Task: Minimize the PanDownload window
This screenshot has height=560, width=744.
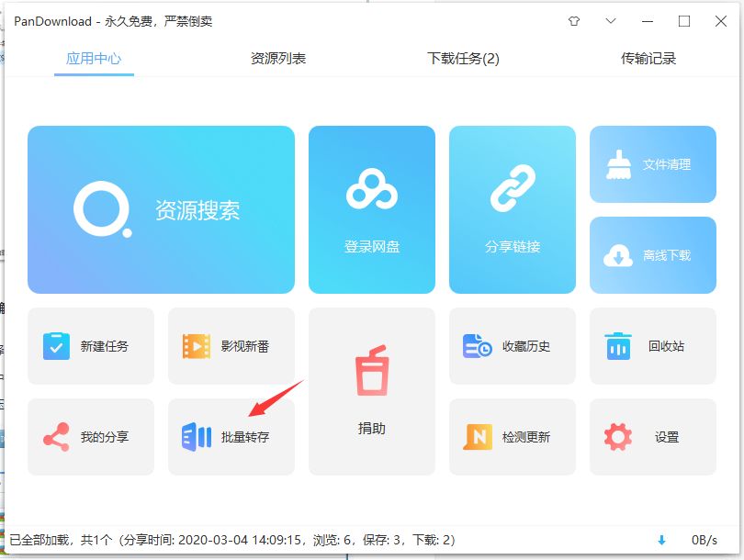Action: [648, 21]
